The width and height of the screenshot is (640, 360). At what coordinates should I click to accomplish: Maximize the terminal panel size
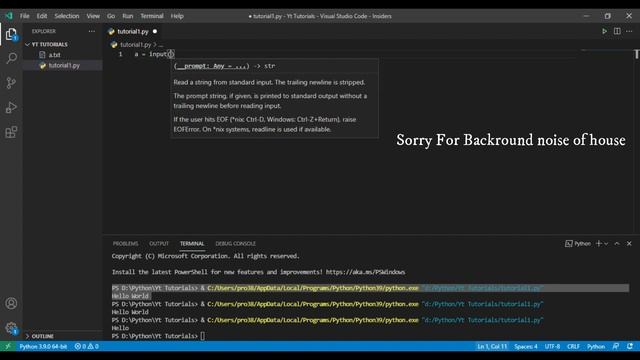click(x=617, y=244)
